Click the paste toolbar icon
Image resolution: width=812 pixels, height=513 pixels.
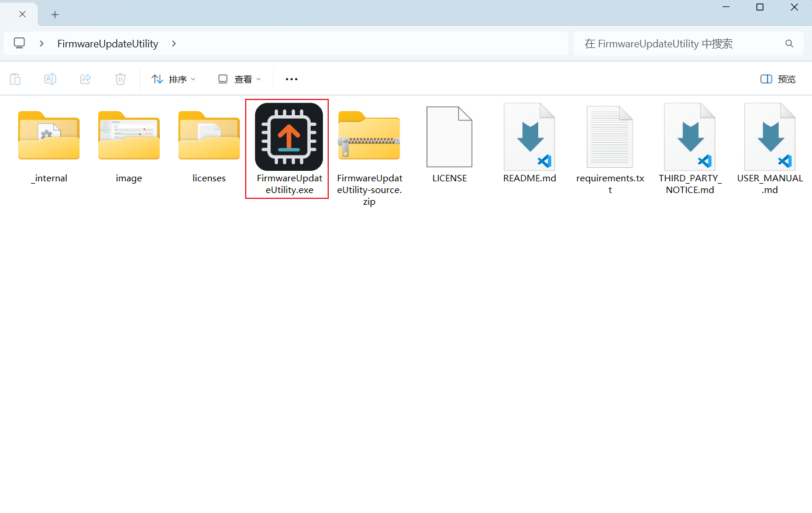click(x=15, y=79)
